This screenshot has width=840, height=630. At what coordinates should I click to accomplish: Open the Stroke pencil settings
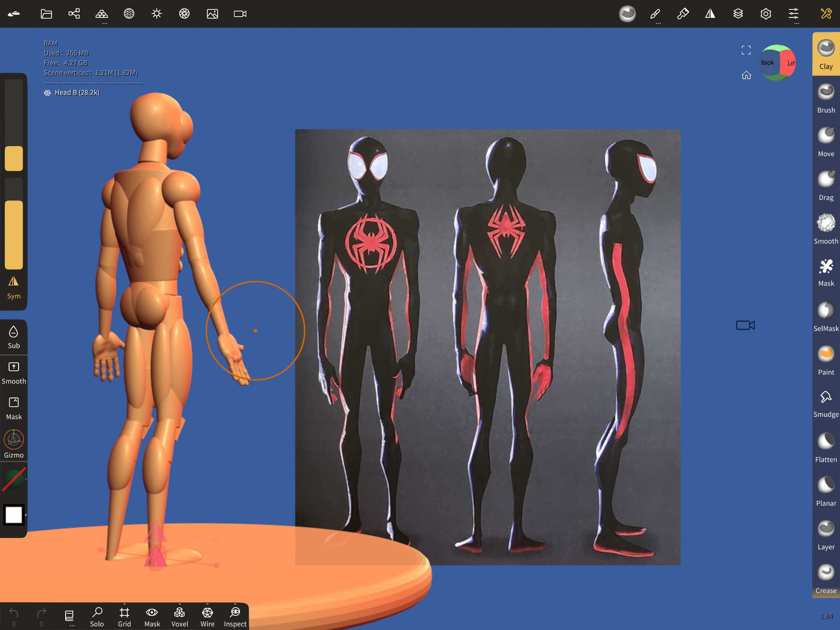click(x=655, y=14)
